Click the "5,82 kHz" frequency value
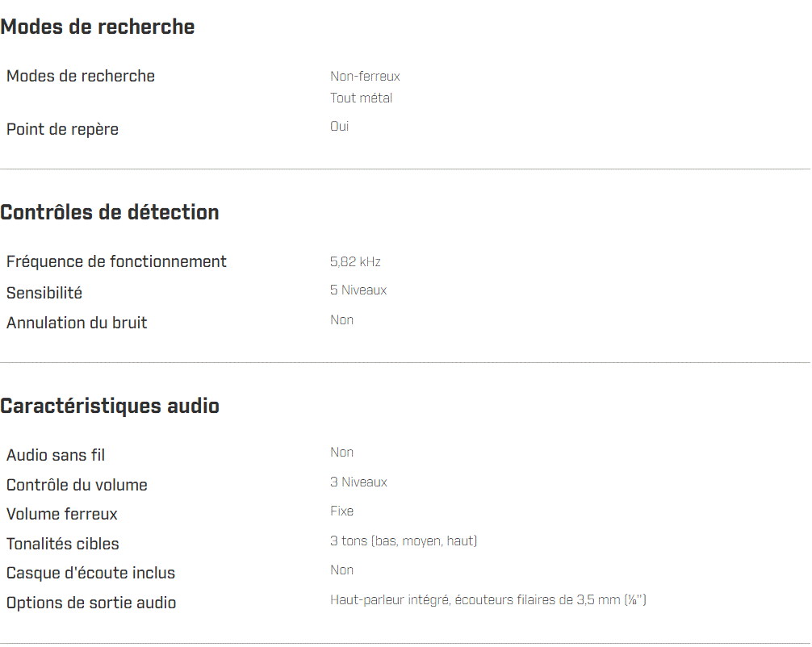This screenshot has height=647, width=812. click(355, 261)
